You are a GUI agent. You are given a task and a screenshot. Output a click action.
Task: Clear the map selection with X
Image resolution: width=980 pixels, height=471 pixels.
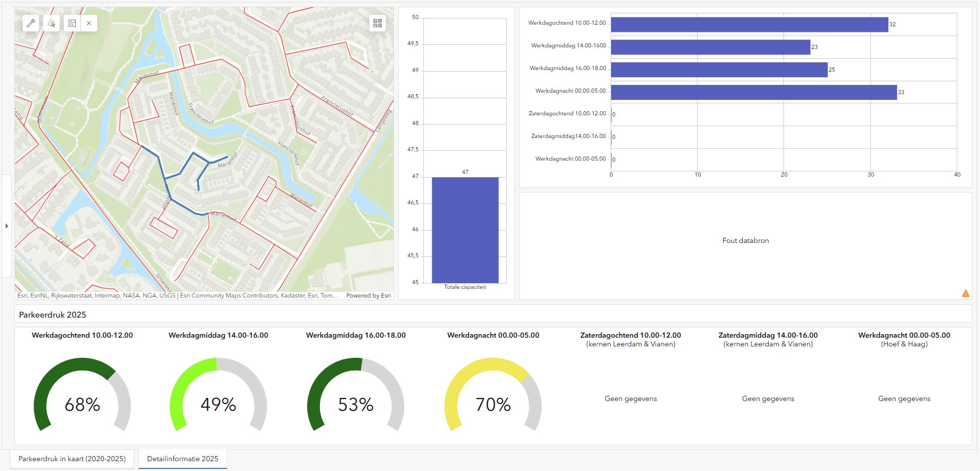coord(89,23)
